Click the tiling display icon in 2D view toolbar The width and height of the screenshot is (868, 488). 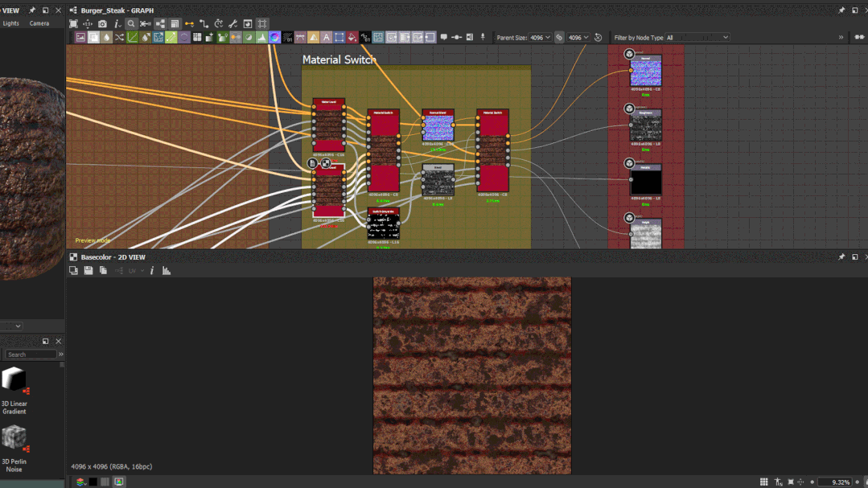click(73, 271)
